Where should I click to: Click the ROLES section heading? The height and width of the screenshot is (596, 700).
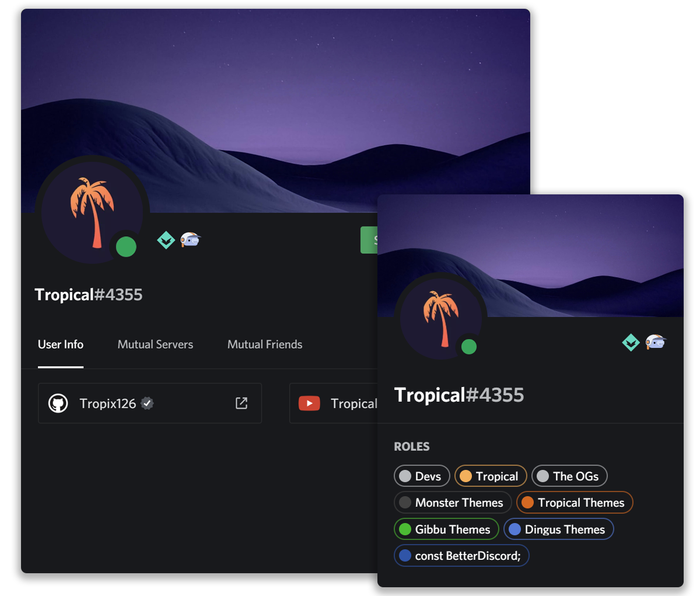pyautogui.click(x=412, y=447)
